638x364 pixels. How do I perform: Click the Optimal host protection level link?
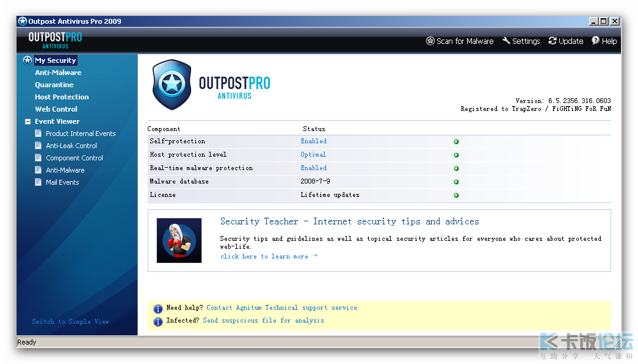coord(313,154)
